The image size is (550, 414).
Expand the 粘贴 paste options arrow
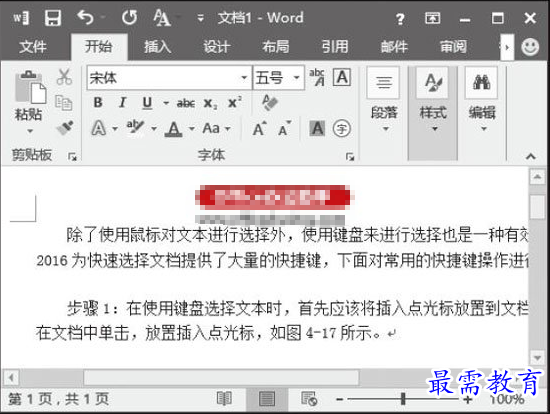30,131
